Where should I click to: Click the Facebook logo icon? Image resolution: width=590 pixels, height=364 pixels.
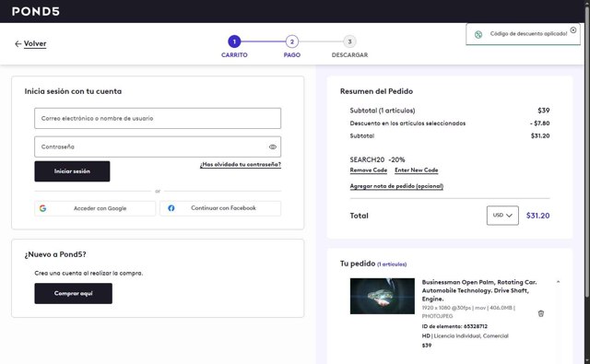(x=171, y=208)
